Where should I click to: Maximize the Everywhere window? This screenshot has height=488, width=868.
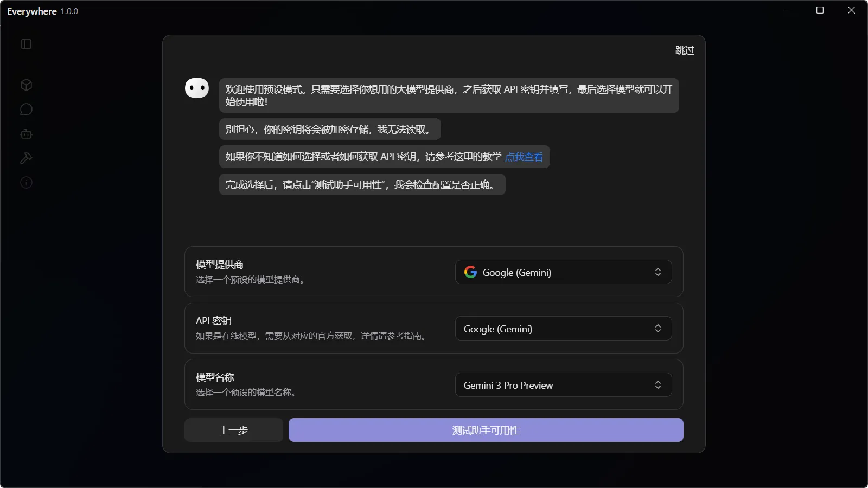pyautogui.click(x=820, y=10)
